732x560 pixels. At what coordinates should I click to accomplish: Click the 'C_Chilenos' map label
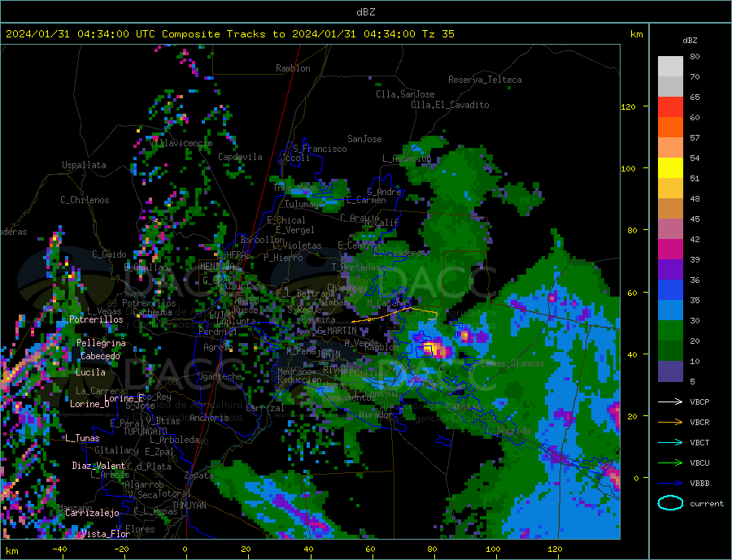pyautogui.click(x=85, y=200)
